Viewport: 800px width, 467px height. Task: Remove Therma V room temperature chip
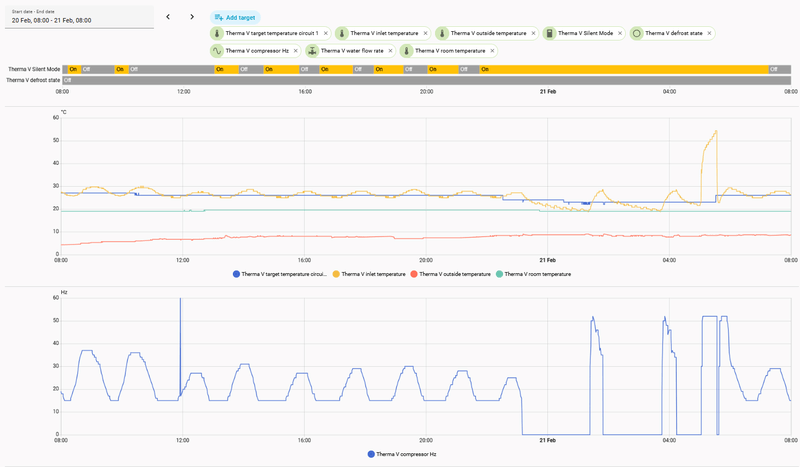(x=492, y=51)
